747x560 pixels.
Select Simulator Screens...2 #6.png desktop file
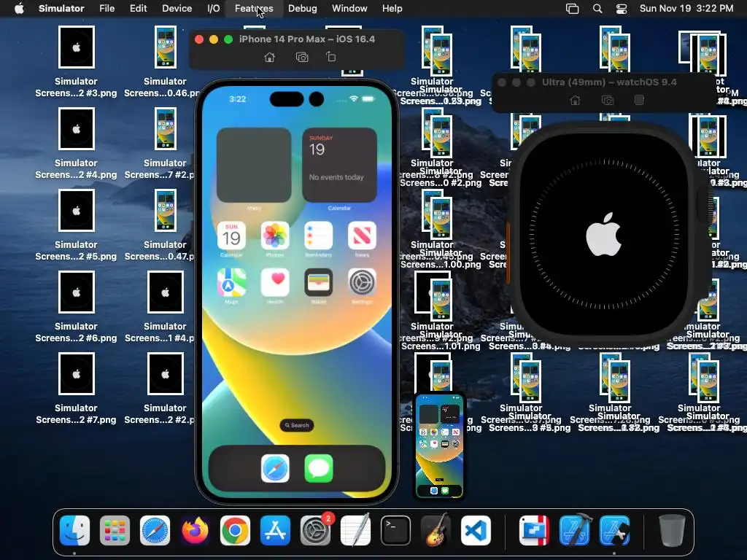76,307
